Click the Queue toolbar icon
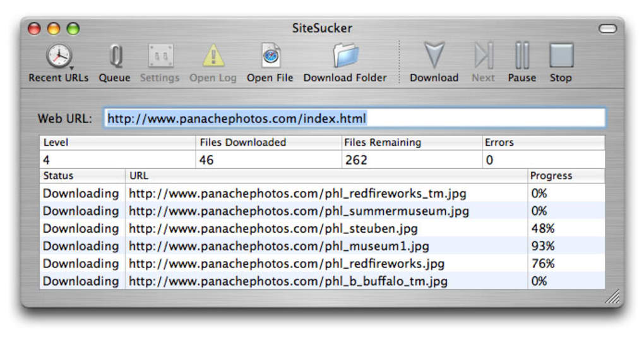The image size is (644, 338). [114, 55]
